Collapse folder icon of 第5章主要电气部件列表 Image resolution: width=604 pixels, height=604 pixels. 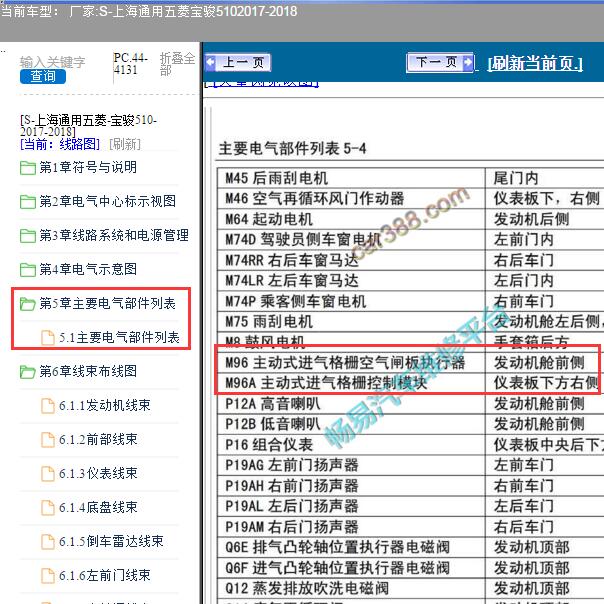28,304
